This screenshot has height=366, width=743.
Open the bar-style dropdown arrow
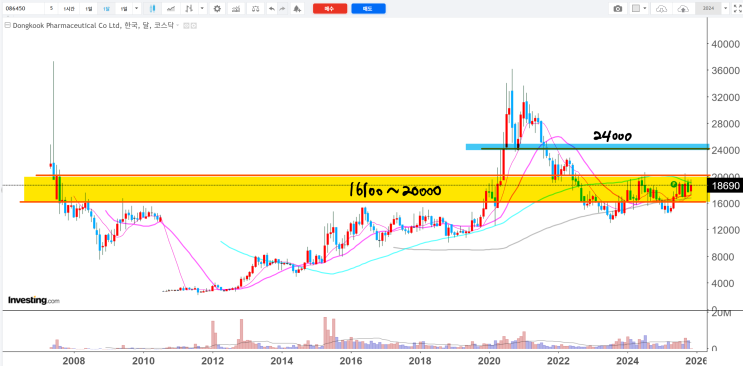click(202, 9)
